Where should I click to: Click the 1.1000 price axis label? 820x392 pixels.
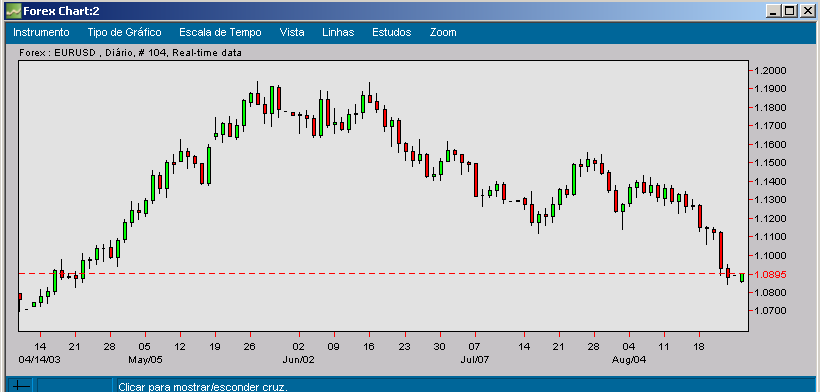pyautogui.click(x=770, y=256)
